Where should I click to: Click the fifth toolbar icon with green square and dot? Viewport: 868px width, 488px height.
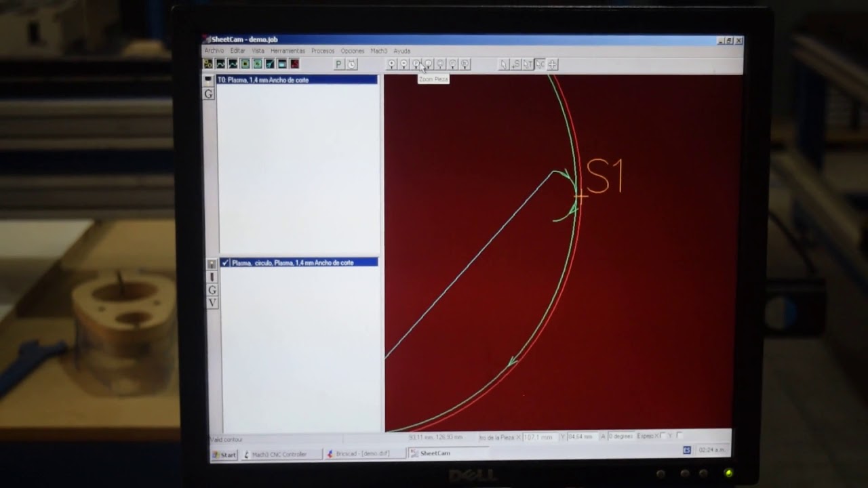pos(258,64)
